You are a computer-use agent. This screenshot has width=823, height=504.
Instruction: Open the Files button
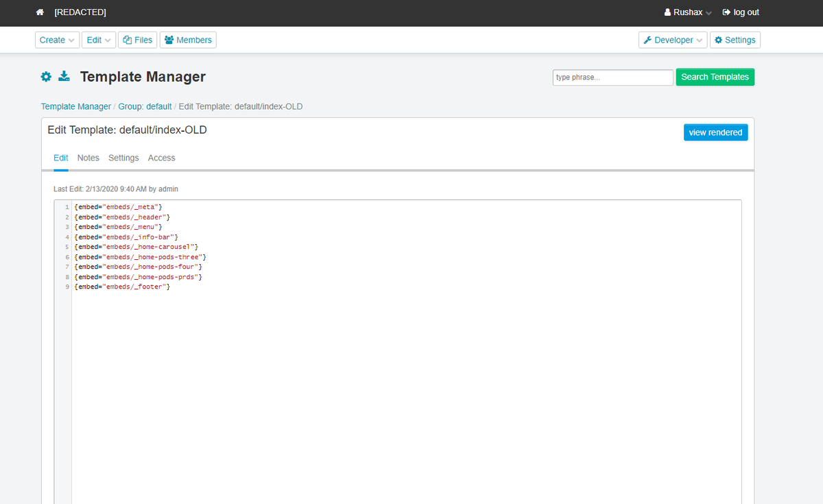pos(137,40)
